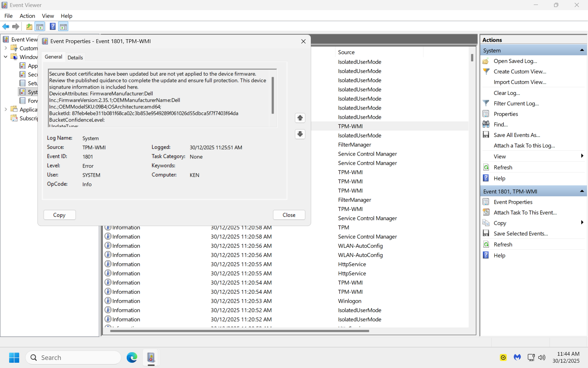Switch to the Details tab

click(x=75, y=57)
